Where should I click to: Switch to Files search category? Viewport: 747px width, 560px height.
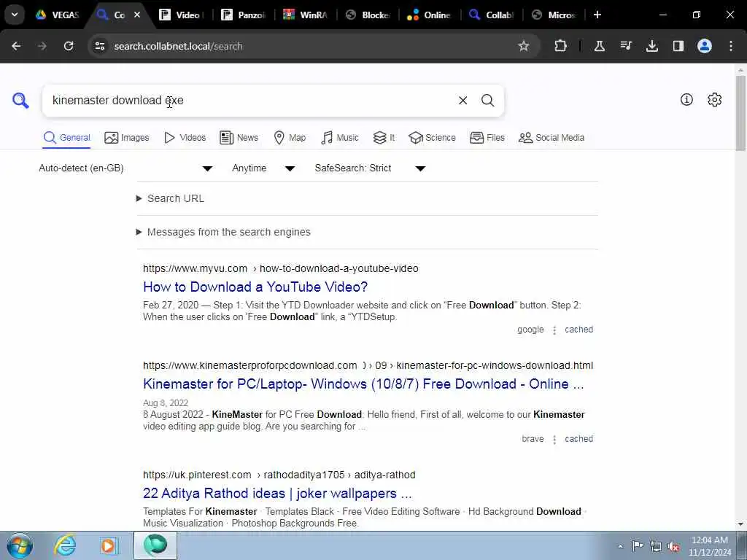pos(487,138)
